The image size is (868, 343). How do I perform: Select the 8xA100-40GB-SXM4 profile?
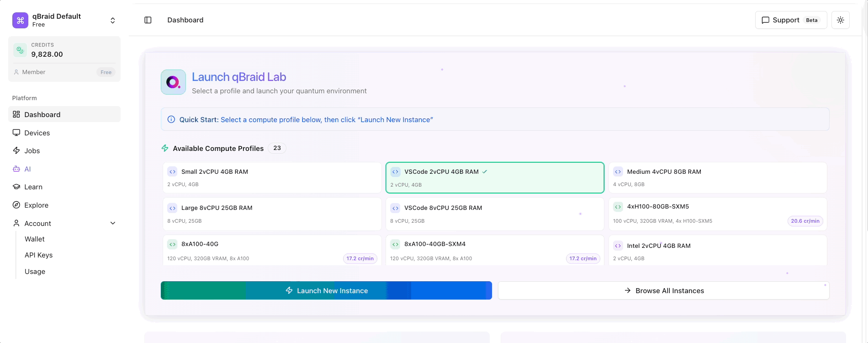[495, 251]
